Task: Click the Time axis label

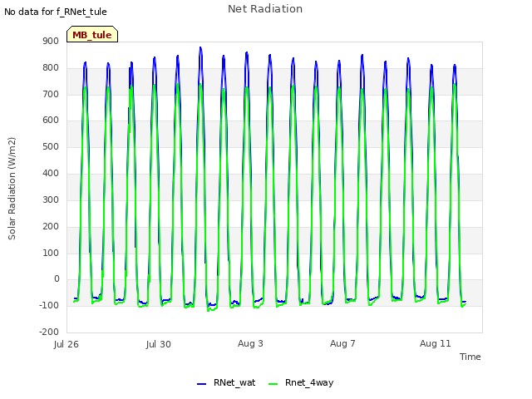Action: pyautogui.click(x=470, y=357)
